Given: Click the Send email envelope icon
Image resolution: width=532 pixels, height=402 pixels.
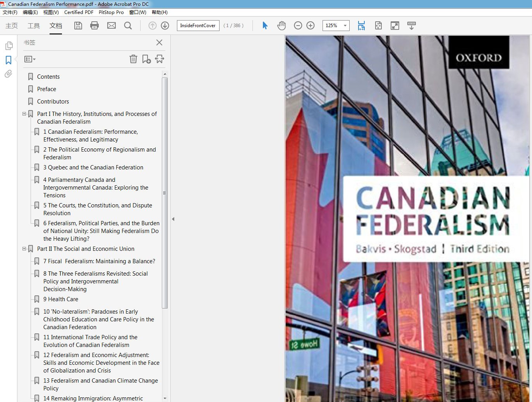Looking at the screenshot, I should pyautogui.click(x=112, y=26).
